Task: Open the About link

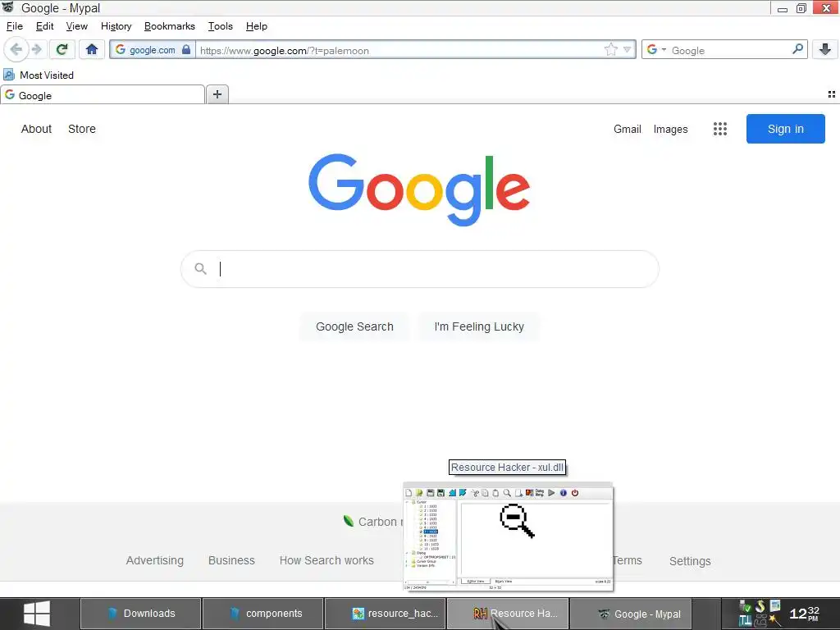Action: pyautogui.click(x=36, y=129)
